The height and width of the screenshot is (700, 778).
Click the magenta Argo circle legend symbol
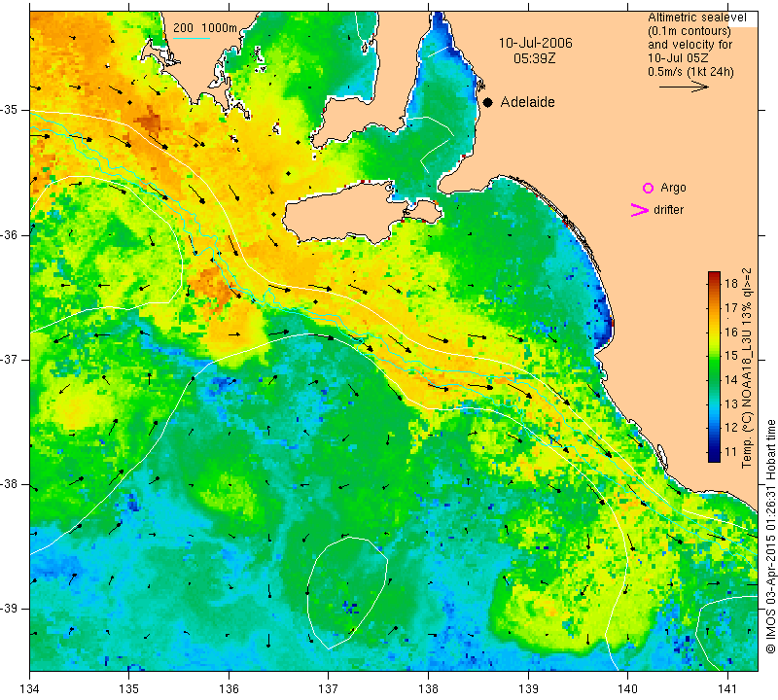[x=648, y=188]
